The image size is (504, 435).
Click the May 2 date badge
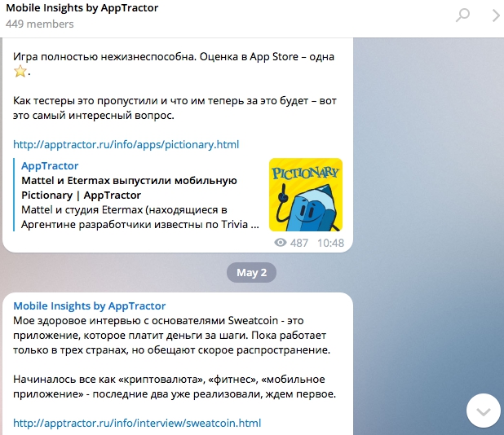pyautogui.click(x=251, y=273)
